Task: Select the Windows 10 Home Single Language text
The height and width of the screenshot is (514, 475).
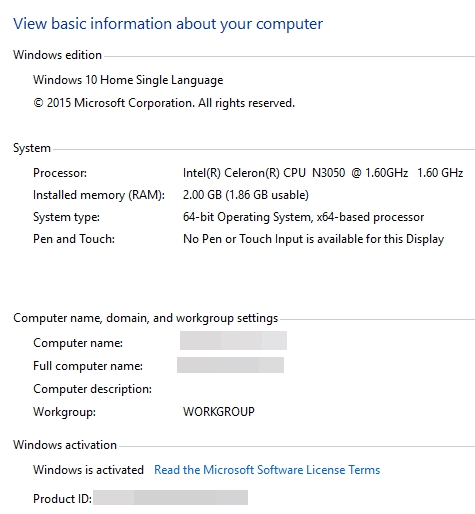Action: tap(128, 80)
